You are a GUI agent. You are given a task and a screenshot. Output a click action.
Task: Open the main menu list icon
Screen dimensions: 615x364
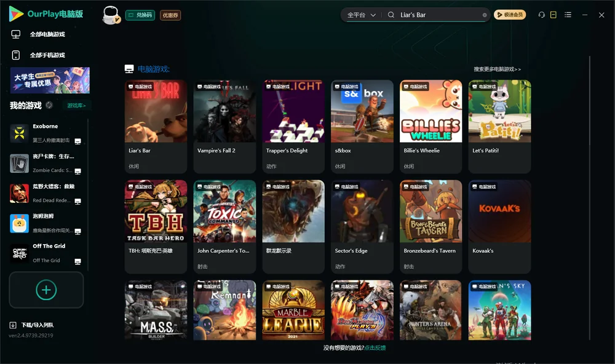click(x=568, y=15)
